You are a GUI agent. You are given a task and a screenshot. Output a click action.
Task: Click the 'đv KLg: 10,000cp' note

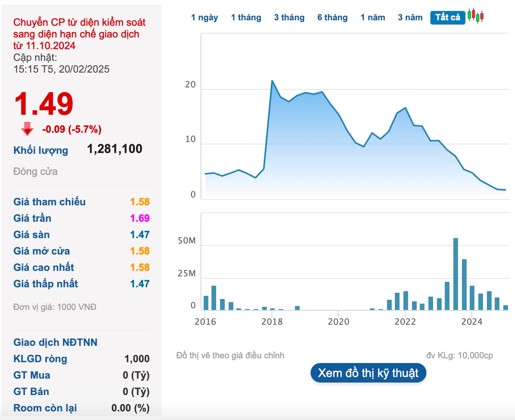tap(459, 355)
